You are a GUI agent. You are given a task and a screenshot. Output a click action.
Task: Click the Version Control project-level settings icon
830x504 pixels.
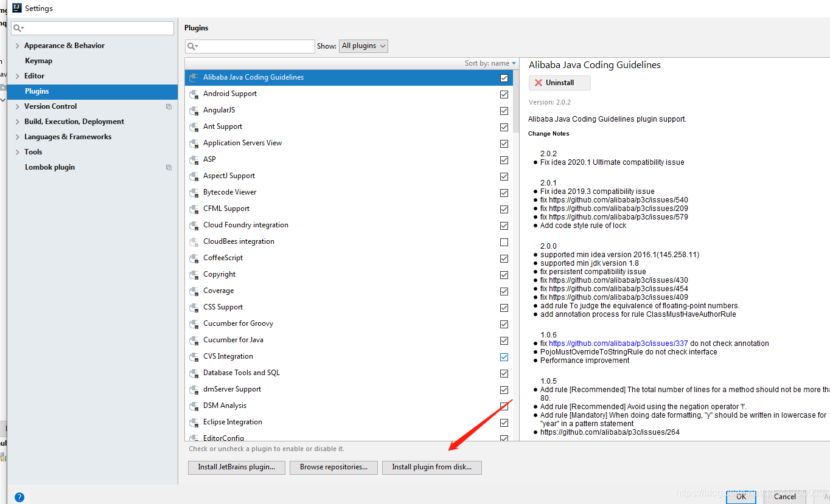(x=169, y=106)
